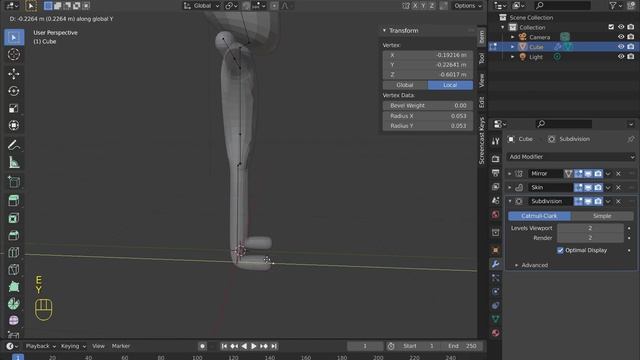
Task: Open the Global orientation dropdown
Action: [x=202, y=6]
